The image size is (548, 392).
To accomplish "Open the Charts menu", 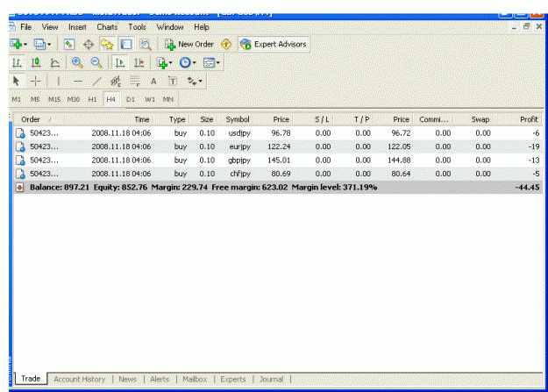I will [x=107, y=27].
